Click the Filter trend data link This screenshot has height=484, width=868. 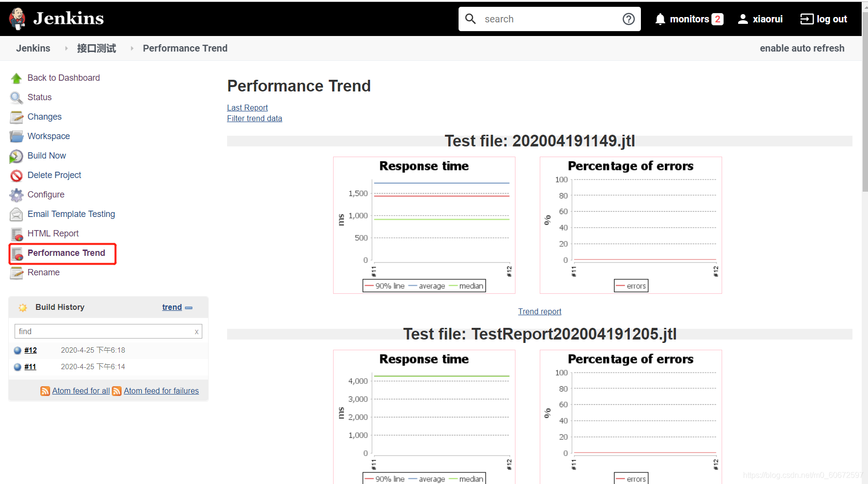tap(254, 118)
